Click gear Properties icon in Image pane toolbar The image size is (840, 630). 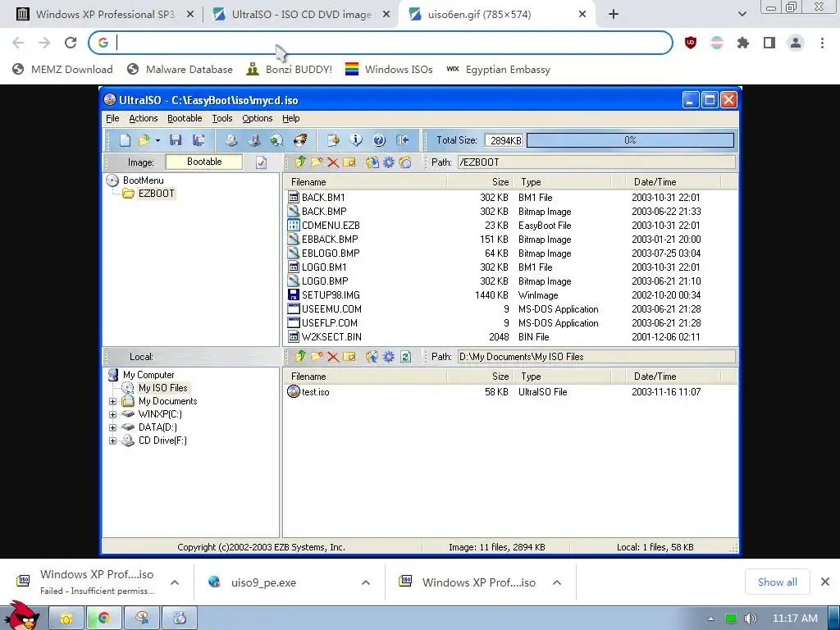pyautogui.click(x=388, y=162)
